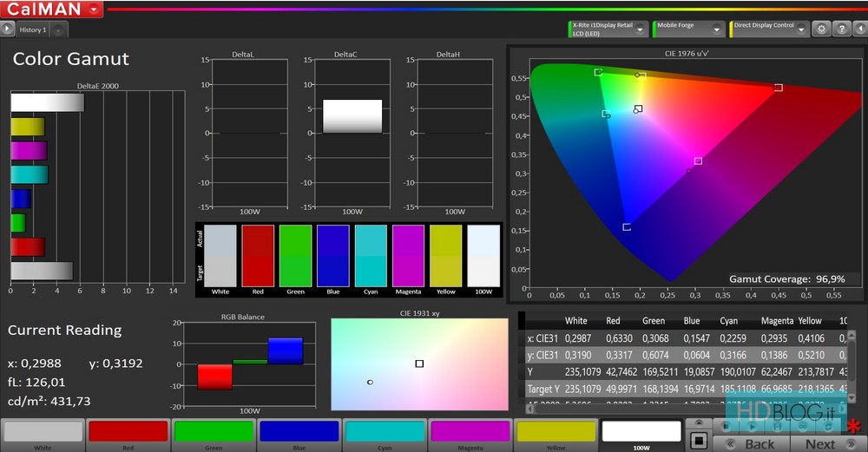Click the Target Y row label

[x=543, y=389]
